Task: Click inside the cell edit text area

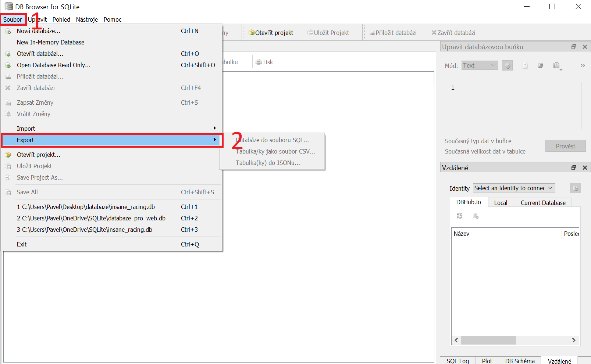Action: tap(515, 105)
